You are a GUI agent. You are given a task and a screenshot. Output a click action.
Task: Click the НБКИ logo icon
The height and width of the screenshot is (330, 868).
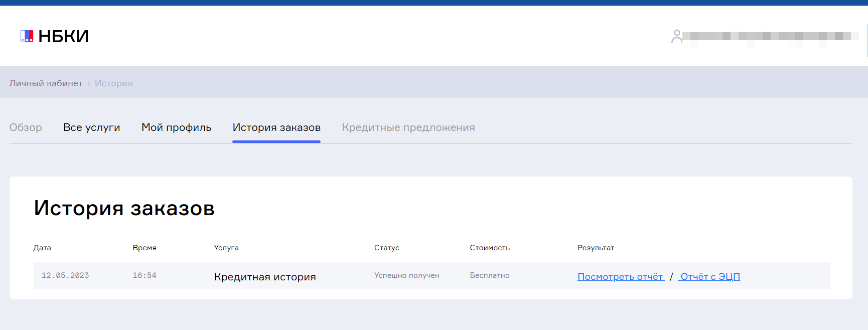(27, 36)
